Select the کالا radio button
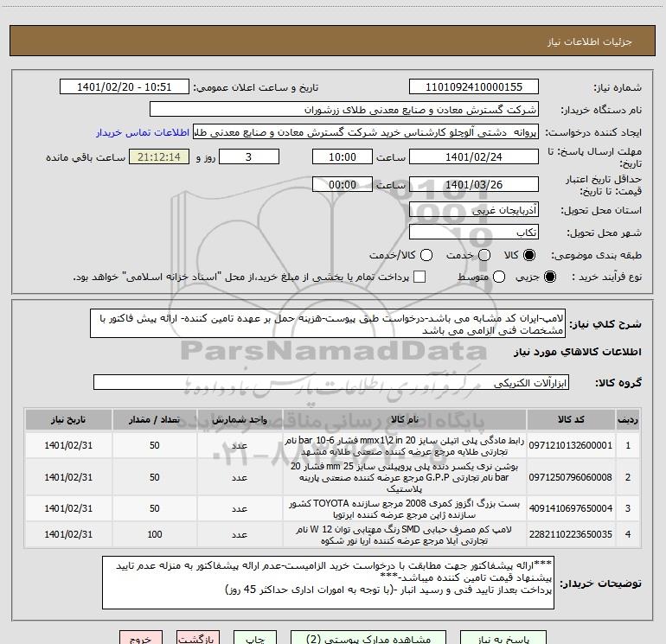 tap(529, 255)
